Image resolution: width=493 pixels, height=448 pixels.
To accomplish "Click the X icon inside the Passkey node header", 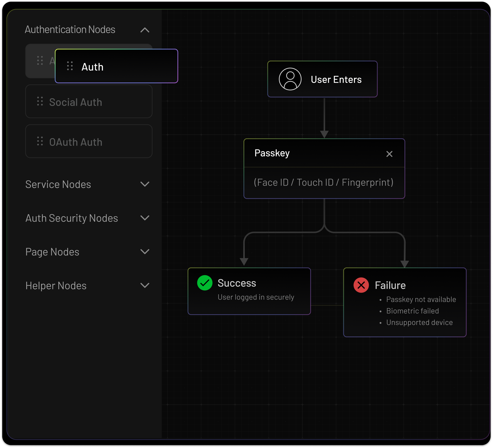I will [389, 154].
